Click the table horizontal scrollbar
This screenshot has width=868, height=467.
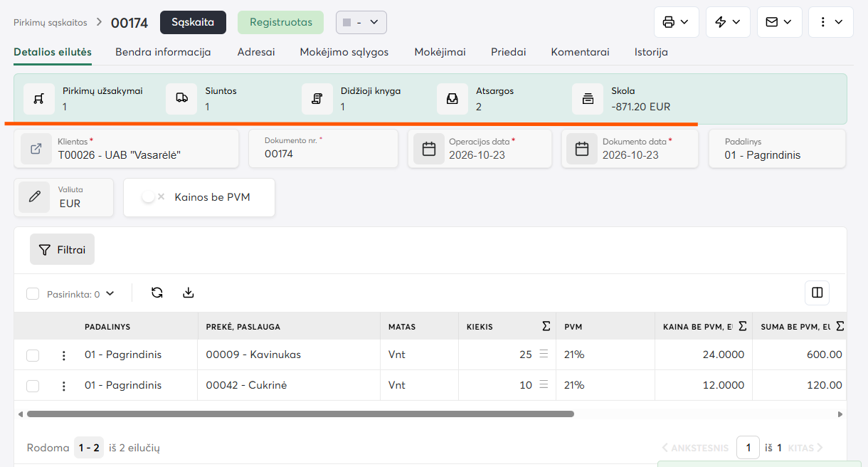[300, 414]
